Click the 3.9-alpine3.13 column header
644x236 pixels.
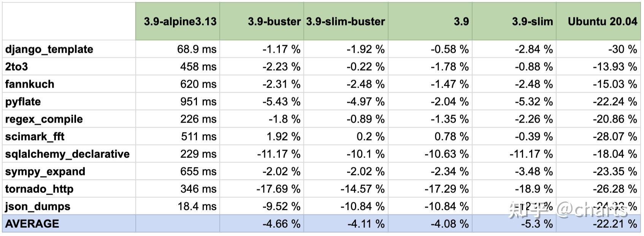(180, 21)
